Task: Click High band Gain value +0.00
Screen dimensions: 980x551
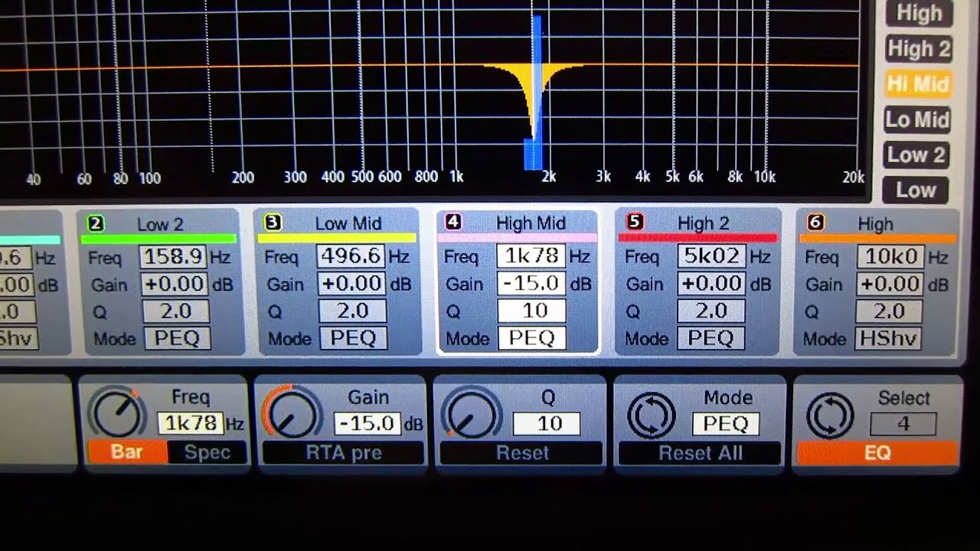Action: click(x=890, y=283)
